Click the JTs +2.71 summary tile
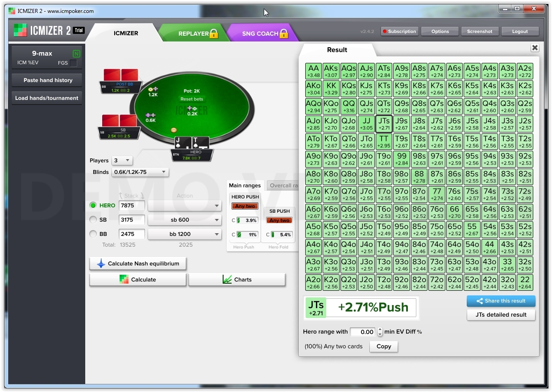The image size is (552, 392). tap(315, 308)
